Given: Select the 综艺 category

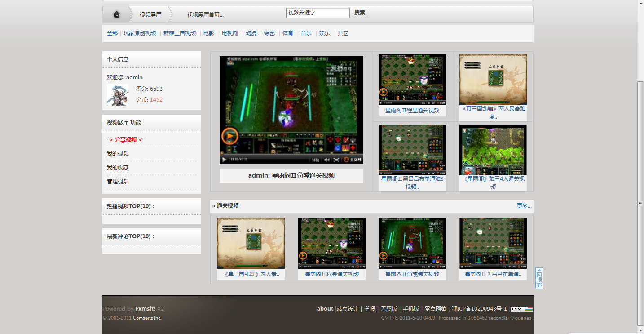Looking at the screenshot, I should (x=269, y=33).
